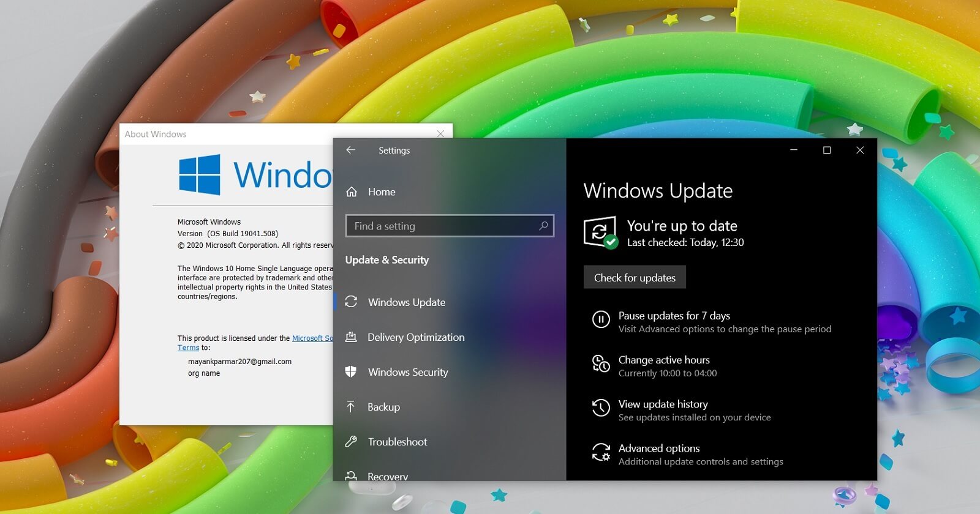The width and height of the screenshot is (980, 514).
Task: Close the Settings window
Action: pyautogui.click(x=860, y=150)
